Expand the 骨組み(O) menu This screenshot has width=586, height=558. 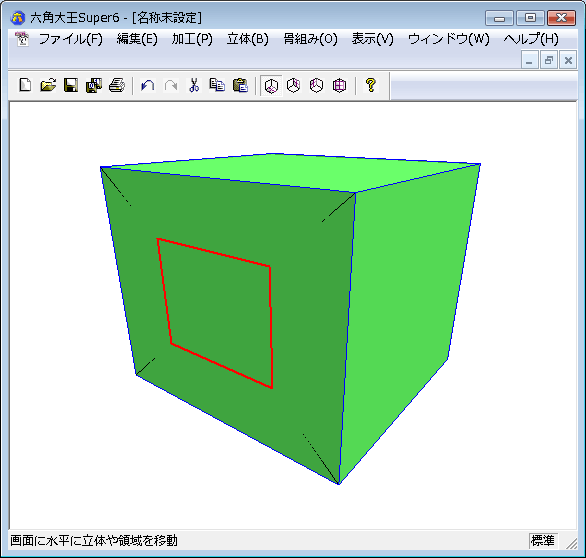(x=310, y=39)
